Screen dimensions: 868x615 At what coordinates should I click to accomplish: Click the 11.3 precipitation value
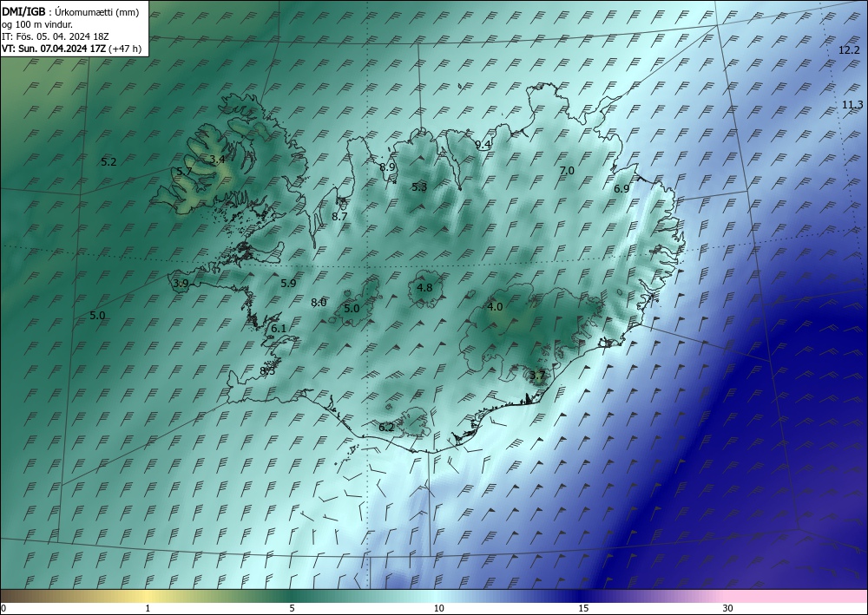(x=852, y=105)
